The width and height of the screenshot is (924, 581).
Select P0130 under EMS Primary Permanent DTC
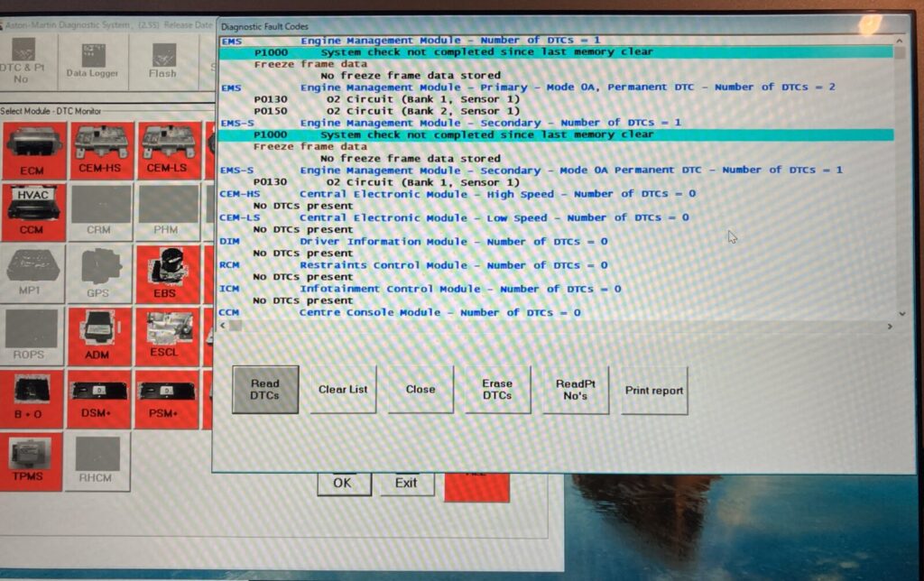pyautogui.click(x=386, y=99)
